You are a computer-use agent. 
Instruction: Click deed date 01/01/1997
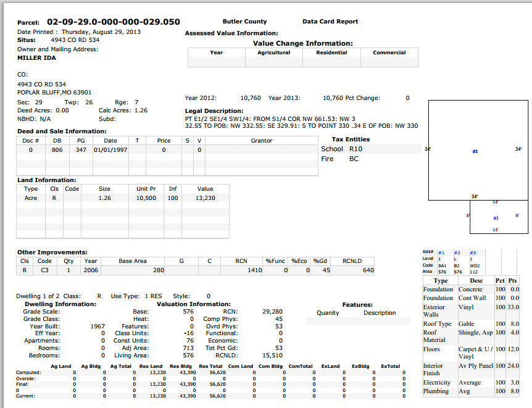[x=110, y=150]
